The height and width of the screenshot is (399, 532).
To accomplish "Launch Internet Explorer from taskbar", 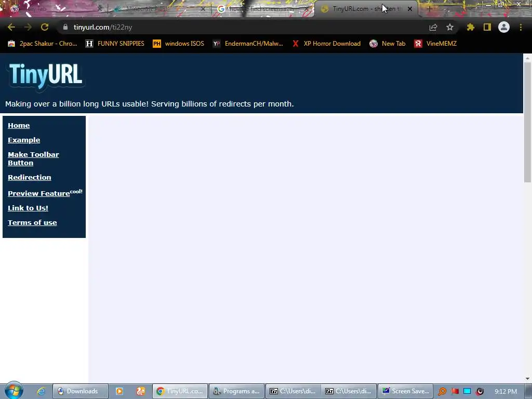I will click(x=41, y=391).
